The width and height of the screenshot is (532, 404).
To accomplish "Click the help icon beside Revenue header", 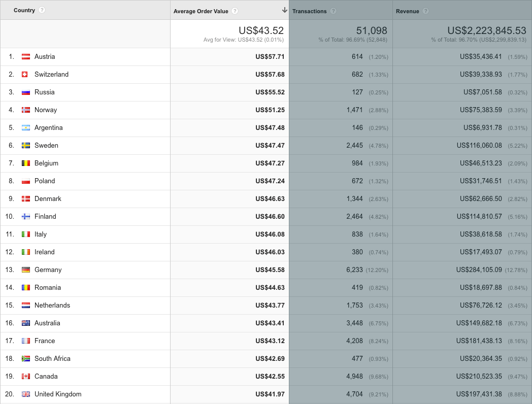I will 425,11.
